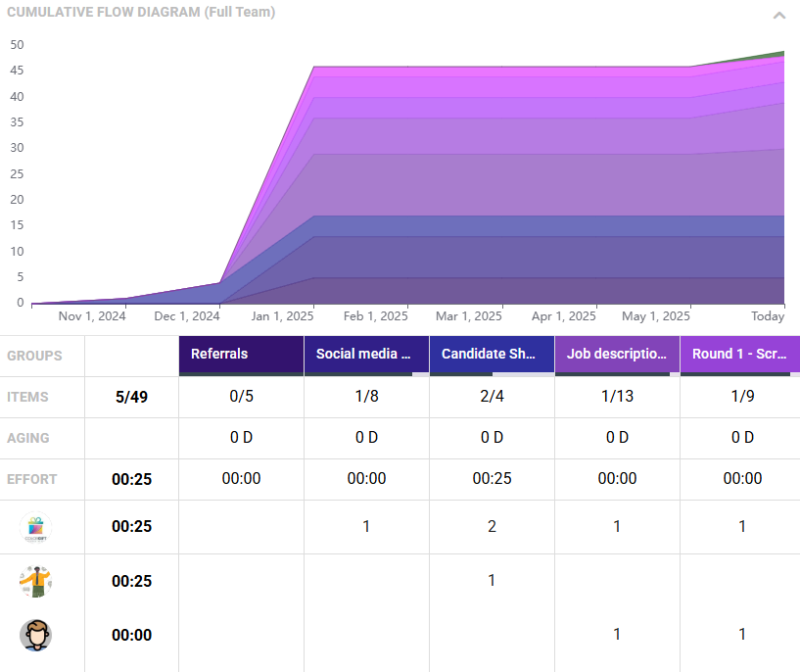Click the ColorGift gift box team avatar
800x672 pixels.
[36, 527]
